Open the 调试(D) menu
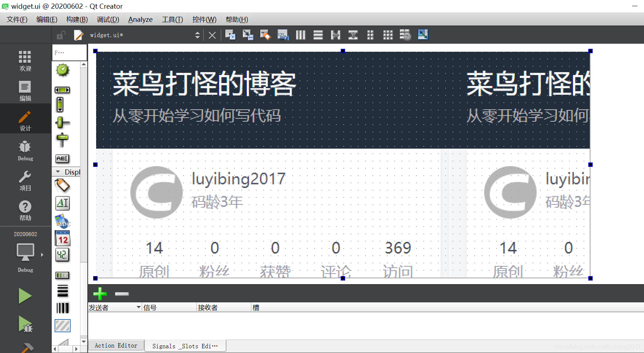 [x=108, y=19]
